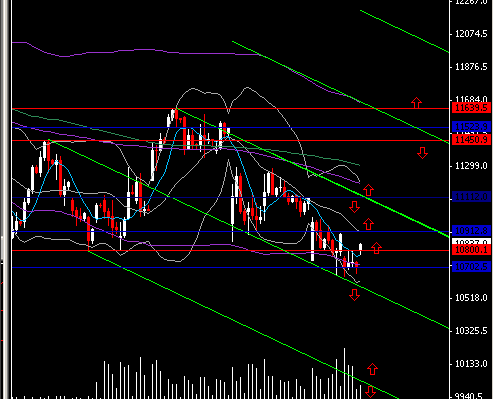Select the blue 11112.0 price label

(471, 197)
